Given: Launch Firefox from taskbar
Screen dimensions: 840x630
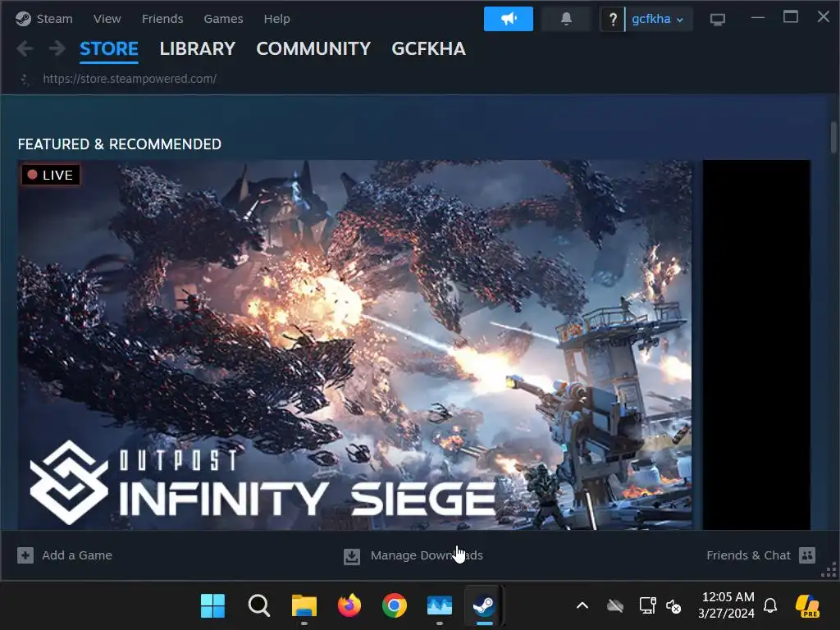Looking at the screenshot, I should click(x=349, y=606).
